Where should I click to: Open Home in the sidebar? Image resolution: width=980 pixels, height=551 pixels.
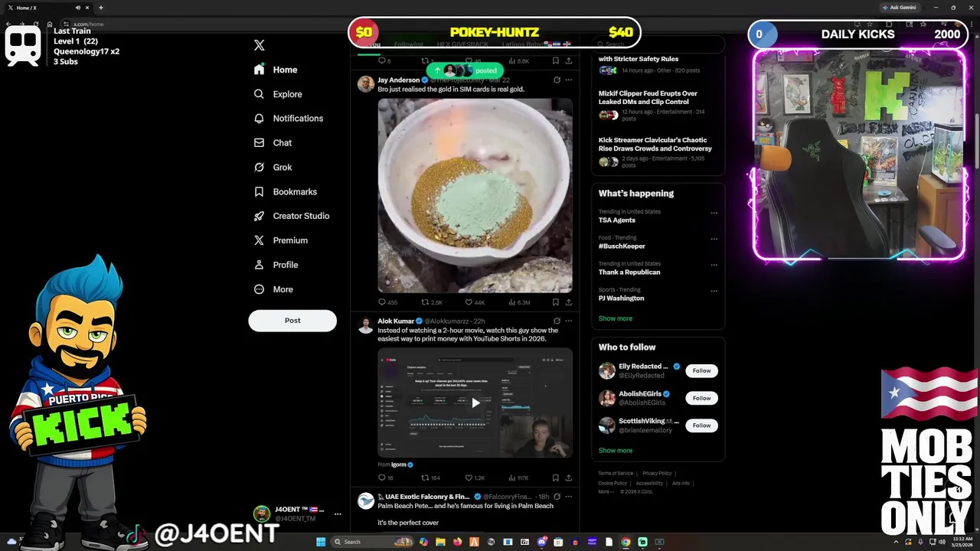(x=275, y=70)
